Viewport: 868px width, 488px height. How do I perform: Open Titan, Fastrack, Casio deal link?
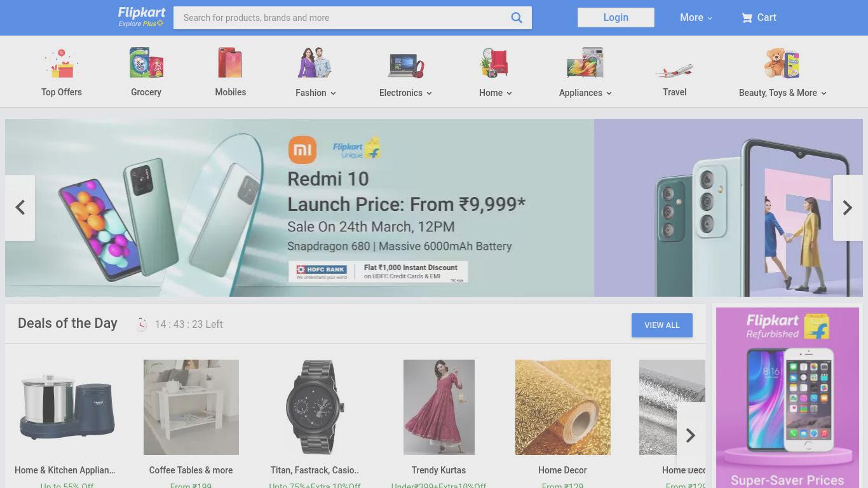(315, 470)
